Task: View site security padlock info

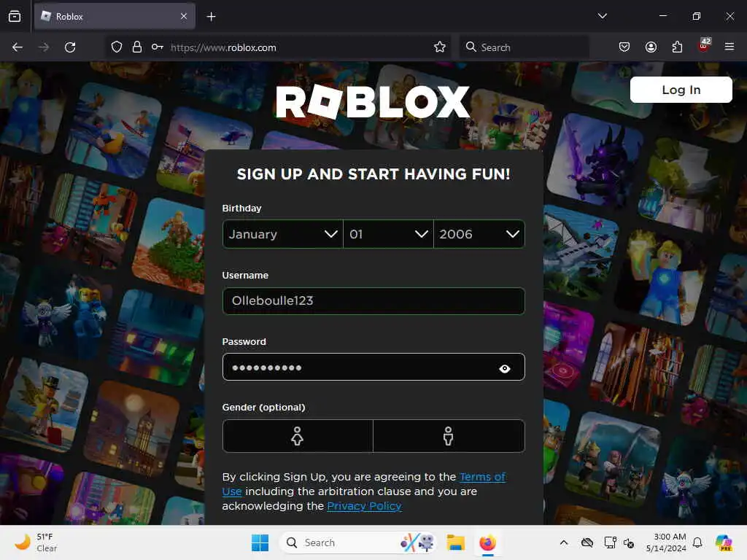Action: 136,47
